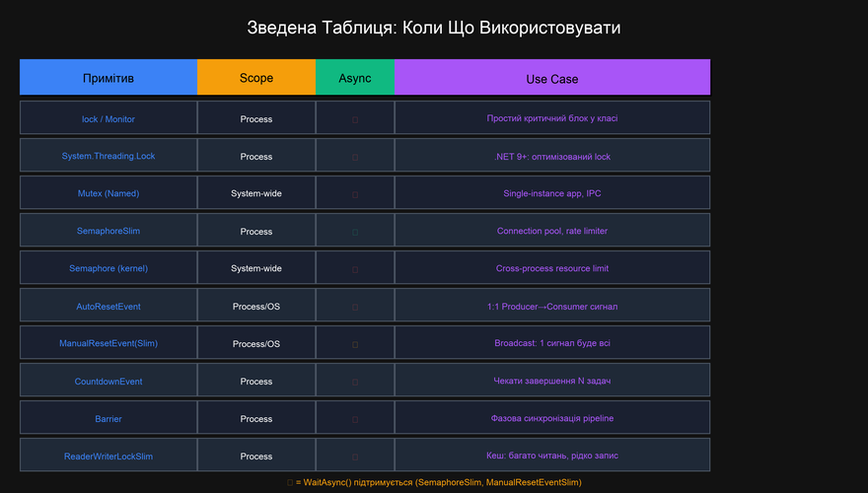The image size is (868, 493).
Task: Click the 'ManualResetEvent(Slim)' primitive cell
Action: click(x=108, y=342)
